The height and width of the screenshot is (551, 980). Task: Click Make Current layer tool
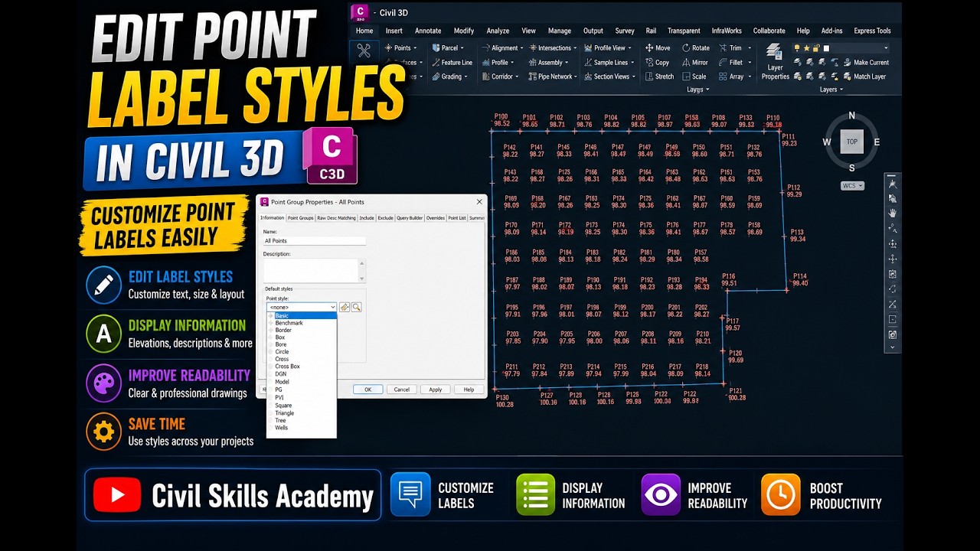coord(865,63)
